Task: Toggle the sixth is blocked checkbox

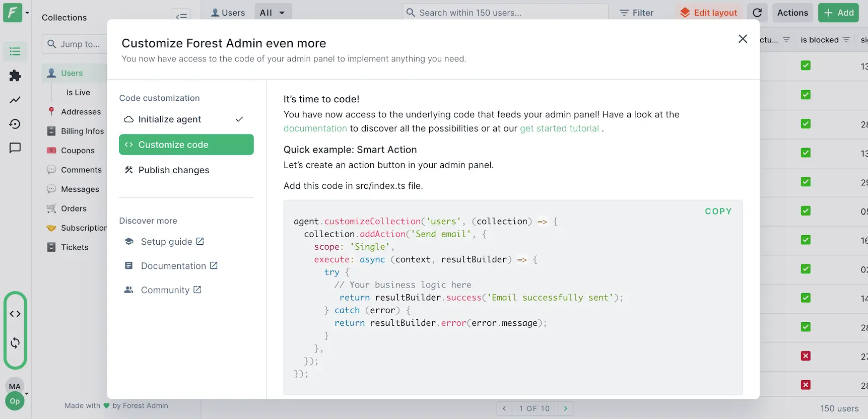Action: [x=806, y=211]
